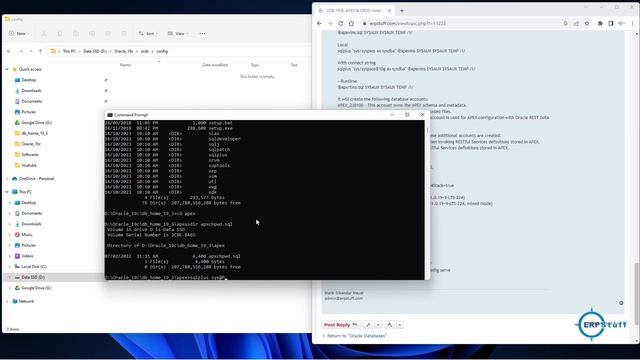Image resolution: width=640 pixels, height=360 pixels.
Task: Select ords in address breadcrumb
Action: 145,51
